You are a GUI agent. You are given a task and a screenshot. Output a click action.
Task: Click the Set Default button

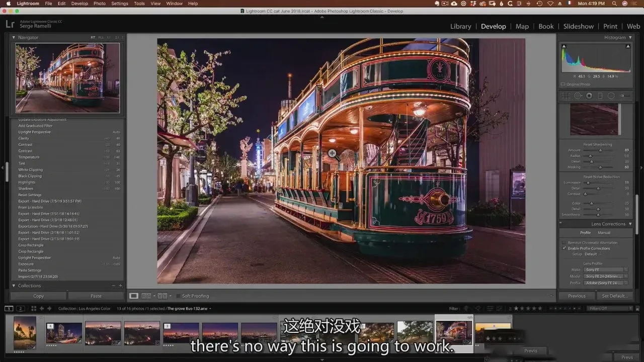coord(614,296)
